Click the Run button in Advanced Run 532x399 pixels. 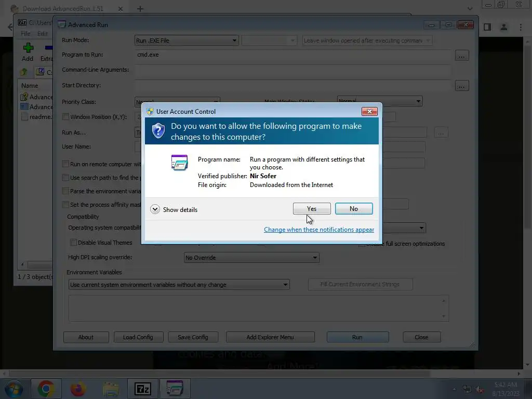pyautogui.click(x=357, y=337)
